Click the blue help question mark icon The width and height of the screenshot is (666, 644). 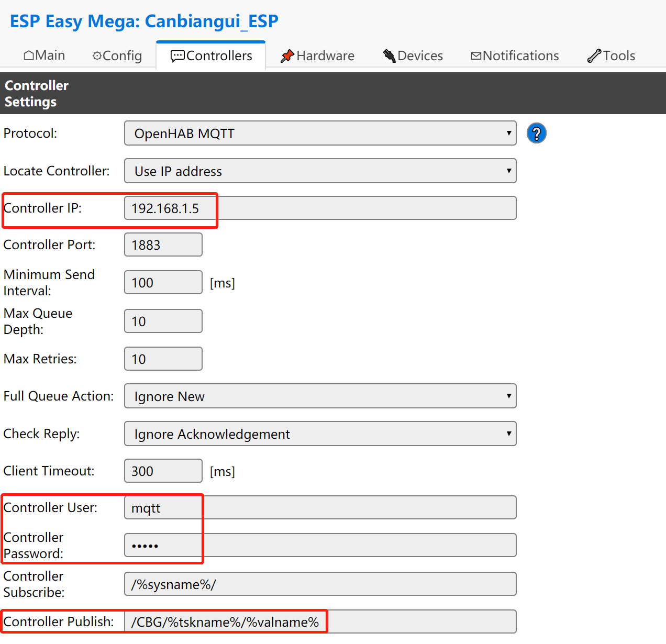point(536,134)
